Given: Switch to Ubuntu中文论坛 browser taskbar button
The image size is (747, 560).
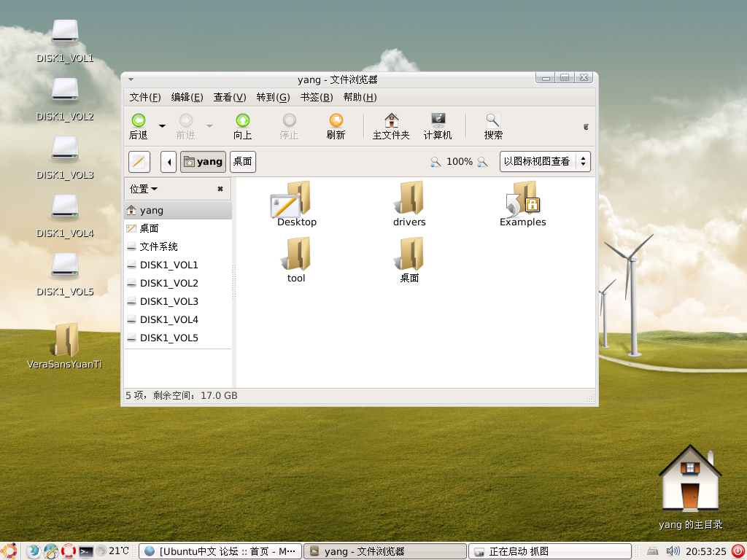Looking at the screenshot, I should pos(220,551).
